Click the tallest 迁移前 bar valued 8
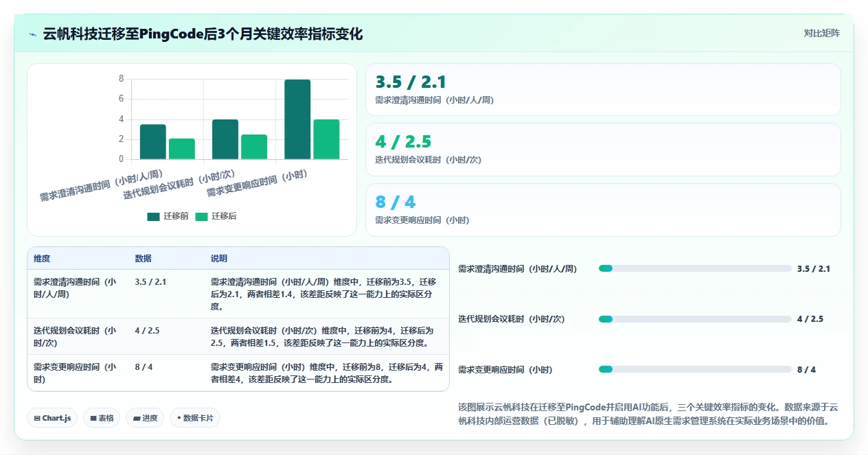This screenshot has height=455, width=868. tap(297, 119)
